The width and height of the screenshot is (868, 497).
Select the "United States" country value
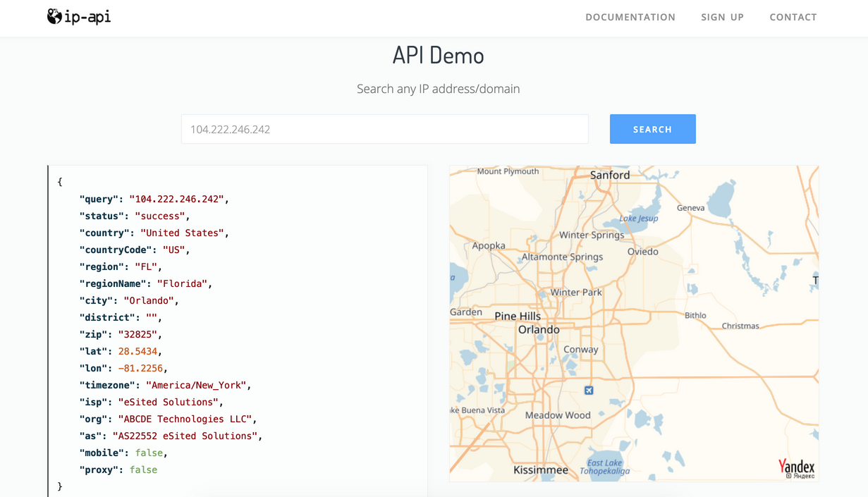click(183, 233)
